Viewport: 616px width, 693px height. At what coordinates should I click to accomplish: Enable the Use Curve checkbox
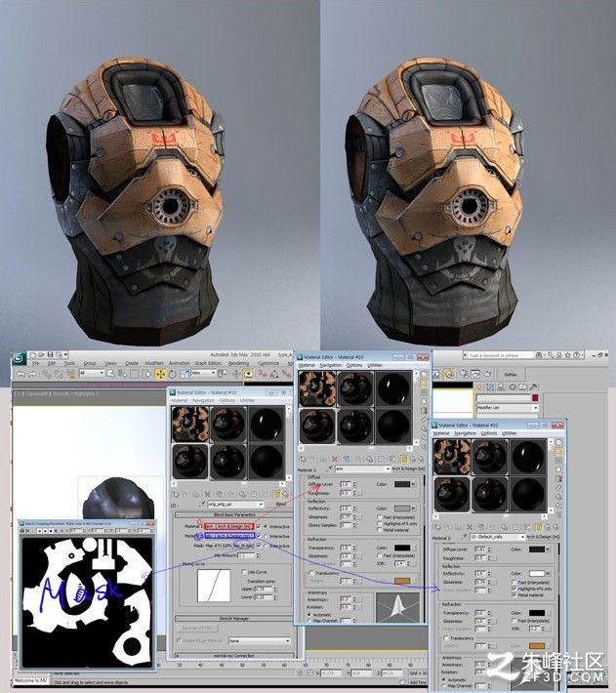tap(244, 572)
